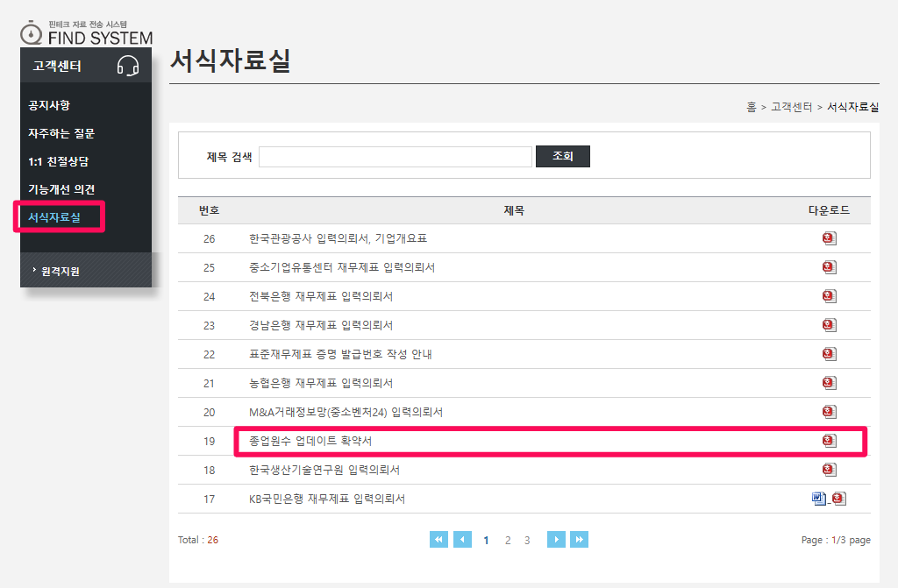898x588 pixels.
Task: Go to next page arrow
Action: click(x=556, y=539)
